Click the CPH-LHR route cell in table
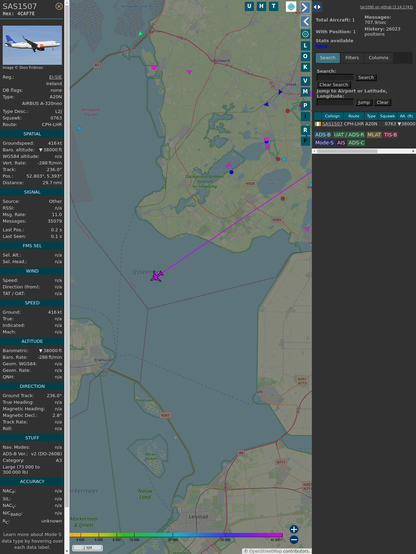This screenshot has width=416, height=554. (353, 124)
